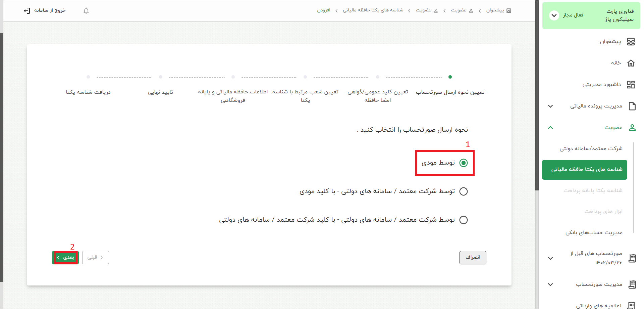Image resolution: width=644 pixels, height=309 pixels.
Task: Click the خانه home icon in sidebar
Action: pos(631,63)
